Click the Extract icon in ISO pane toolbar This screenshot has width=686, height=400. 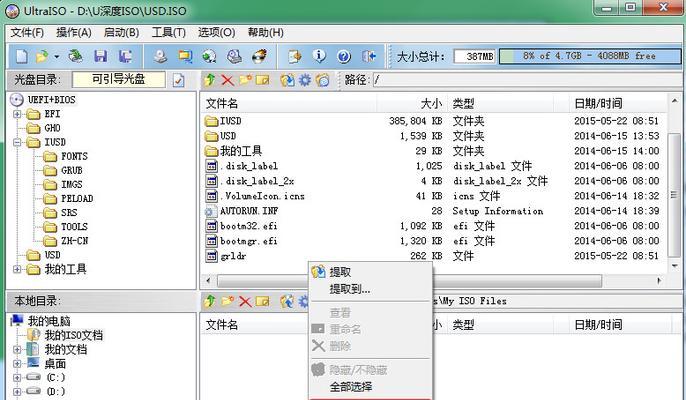coord(287,80)
